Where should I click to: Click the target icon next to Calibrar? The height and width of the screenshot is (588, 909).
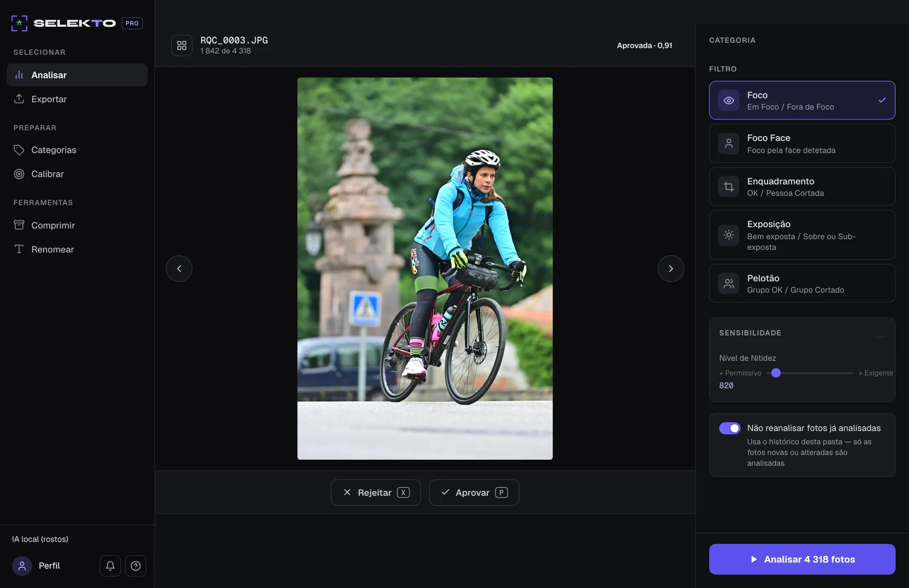(x=19, y=174)
